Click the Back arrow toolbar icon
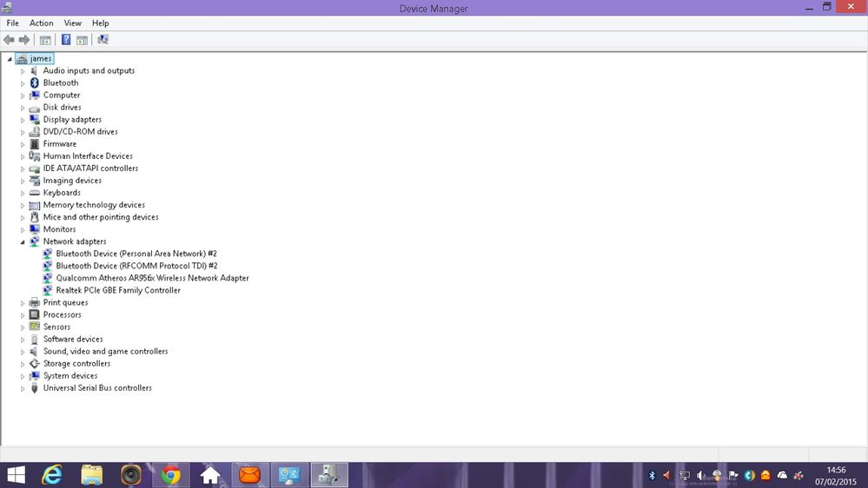868x488 pixels. 9,40
